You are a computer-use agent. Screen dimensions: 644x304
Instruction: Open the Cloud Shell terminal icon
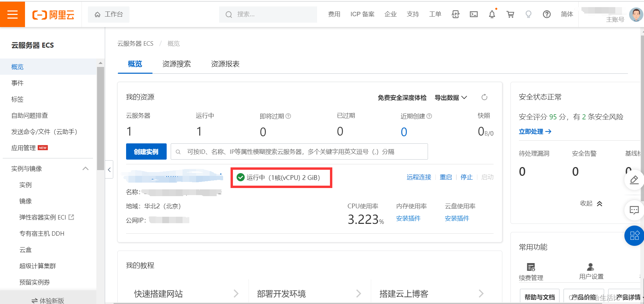click(x=474, y=14)
